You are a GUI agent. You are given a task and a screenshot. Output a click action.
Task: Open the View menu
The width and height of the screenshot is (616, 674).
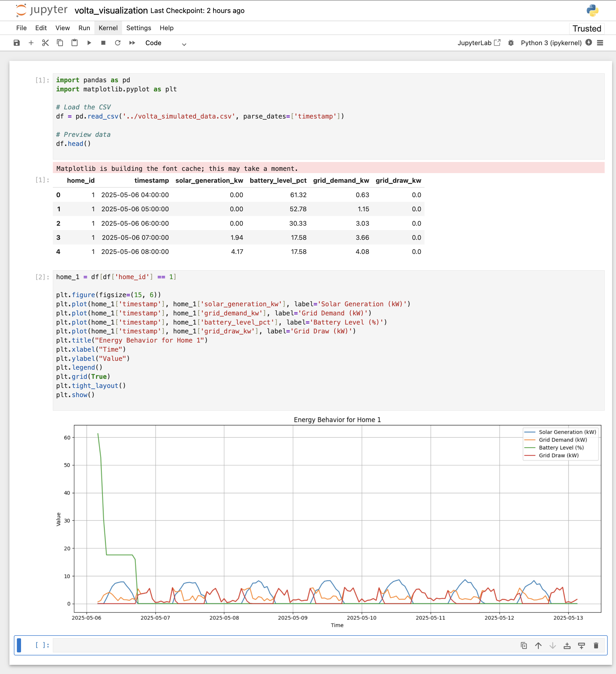pos(63,28)
